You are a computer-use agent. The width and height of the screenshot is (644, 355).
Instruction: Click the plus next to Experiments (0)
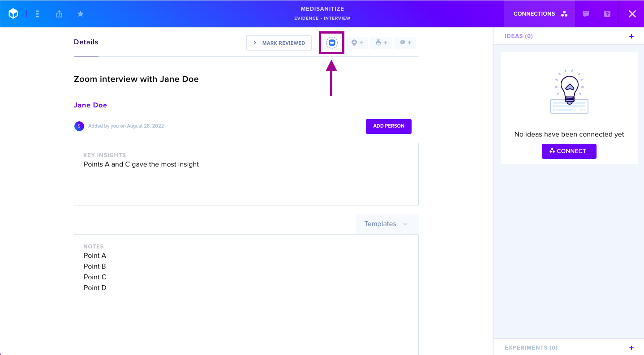(631, 348)
